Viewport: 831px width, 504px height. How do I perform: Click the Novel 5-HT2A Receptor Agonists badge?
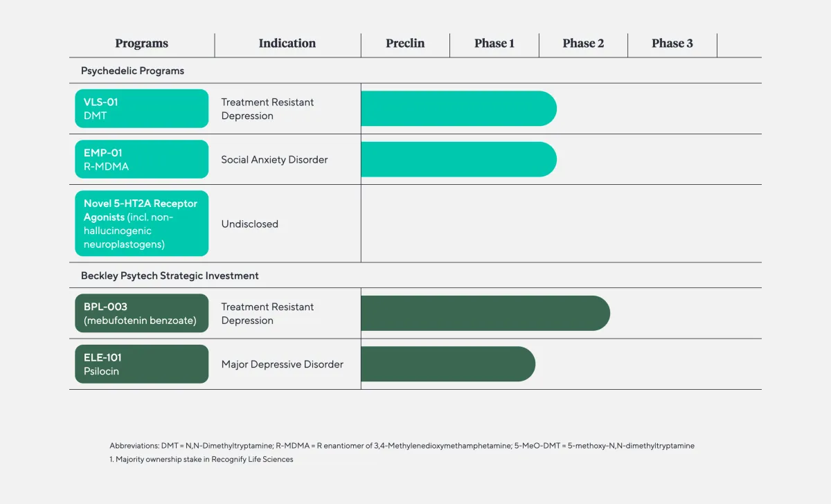(141, 223)
